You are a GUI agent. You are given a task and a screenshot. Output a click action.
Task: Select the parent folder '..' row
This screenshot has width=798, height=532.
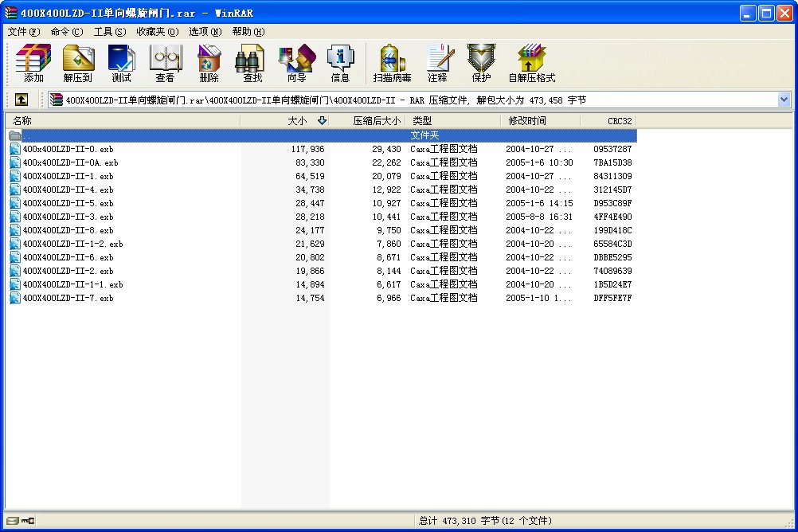pos(27,135)
